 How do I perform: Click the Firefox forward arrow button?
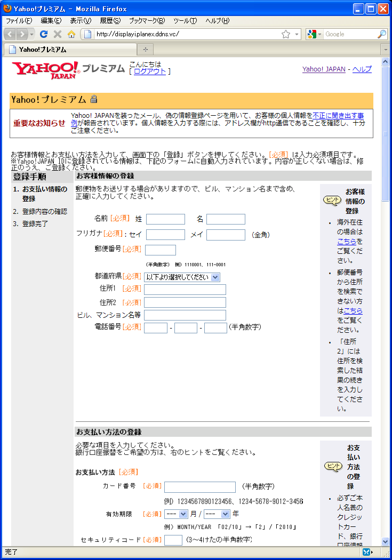tap(22, 34)
